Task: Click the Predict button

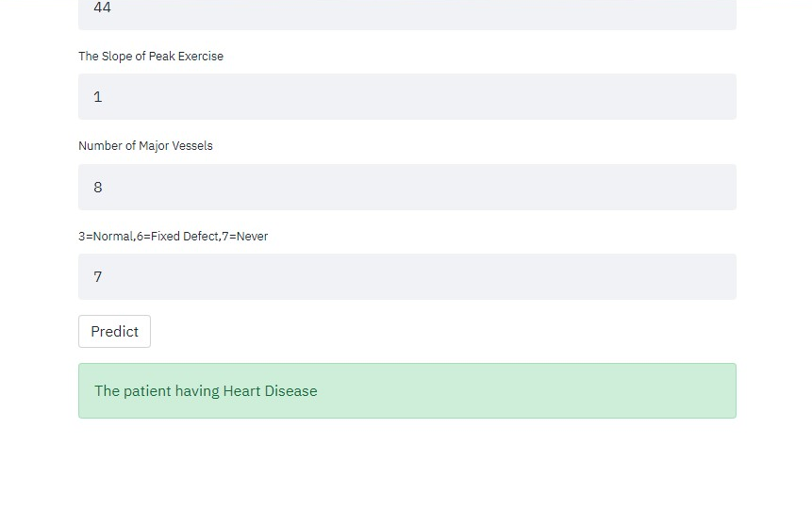Action: coord(114,332)
